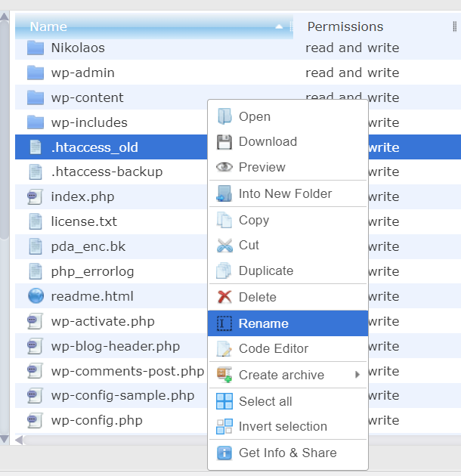
Task: Sort by the Name column header
Action: click(154, 26)
